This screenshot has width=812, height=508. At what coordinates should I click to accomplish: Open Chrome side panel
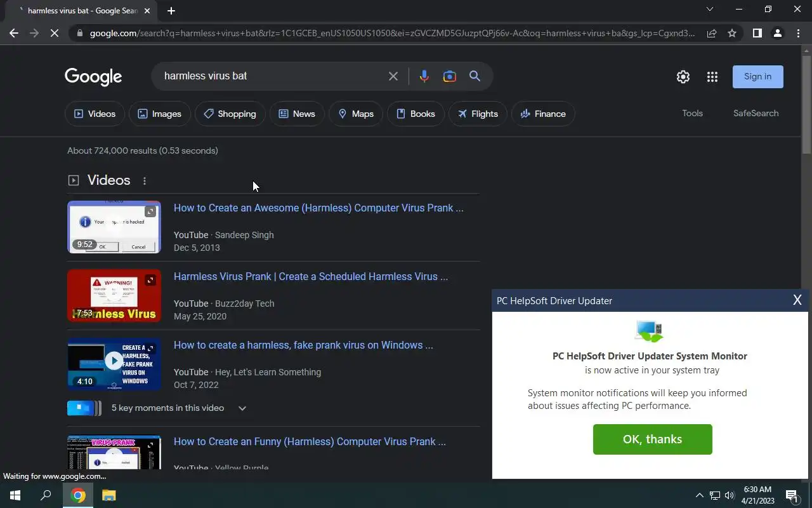(x=757, y=33)
